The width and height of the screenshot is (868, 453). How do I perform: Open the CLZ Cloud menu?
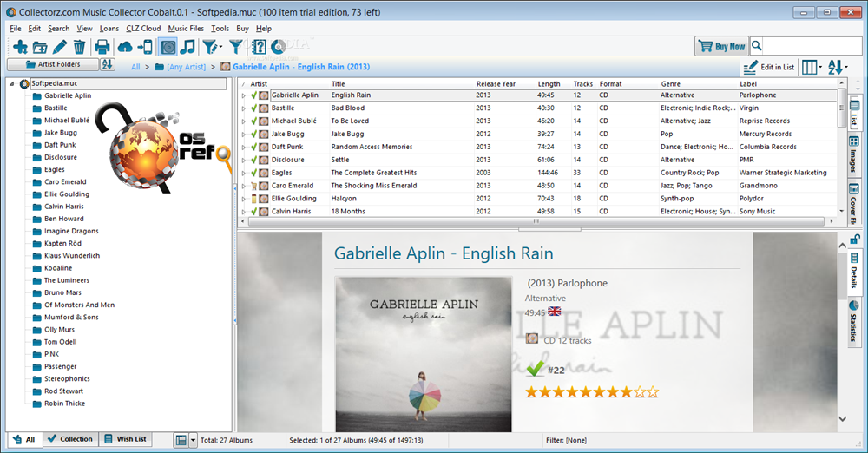point(143,29)
